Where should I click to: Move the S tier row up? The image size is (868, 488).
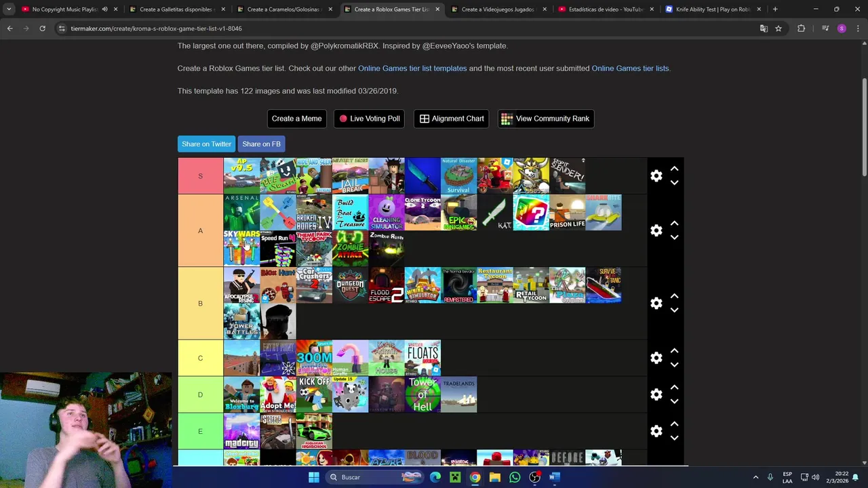click(x=674, y=169)
